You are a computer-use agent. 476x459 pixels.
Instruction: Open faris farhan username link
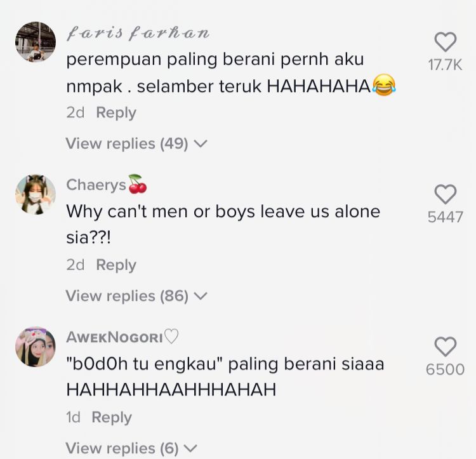(x=138, y=33)
